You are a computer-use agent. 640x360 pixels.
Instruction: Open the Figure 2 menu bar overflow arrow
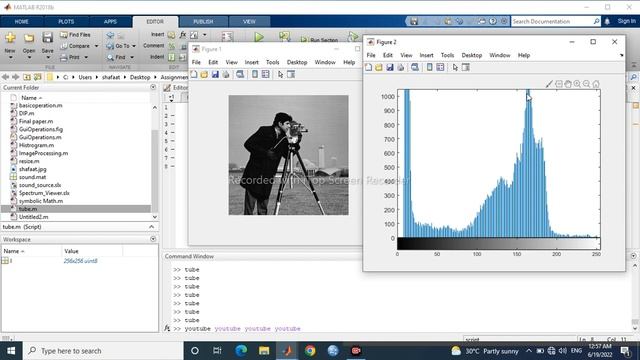pyautogui.click(x=621, y=56)
